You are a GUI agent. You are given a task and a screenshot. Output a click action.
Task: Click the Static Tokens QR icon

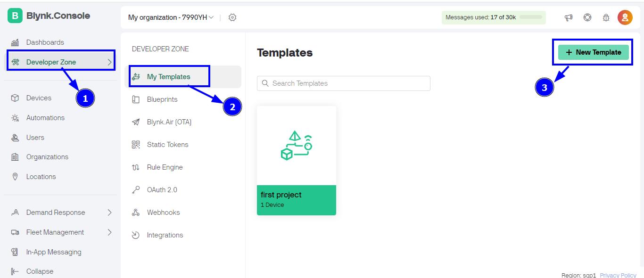click(136, 145)
